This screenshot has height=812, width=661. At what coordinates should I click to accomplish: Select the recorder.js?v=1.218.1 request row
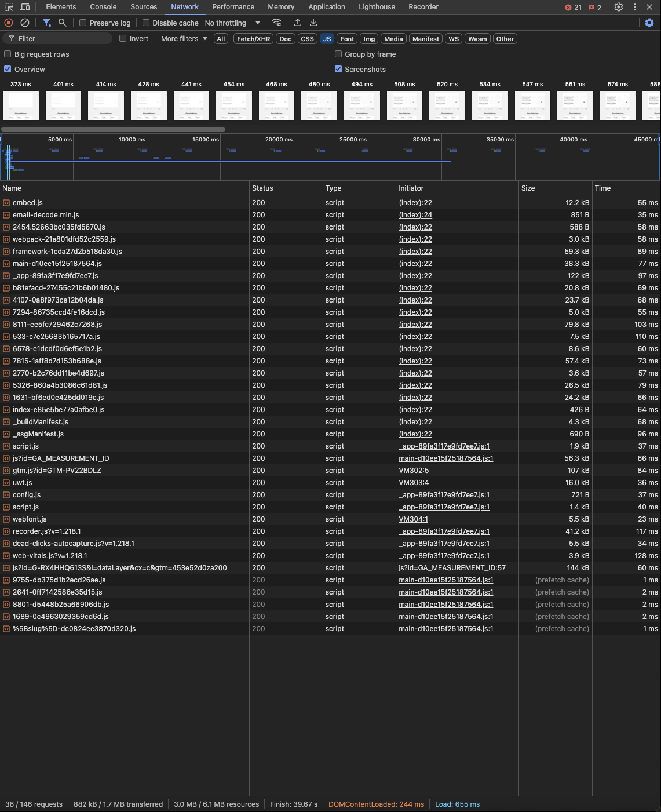(330, 531)
